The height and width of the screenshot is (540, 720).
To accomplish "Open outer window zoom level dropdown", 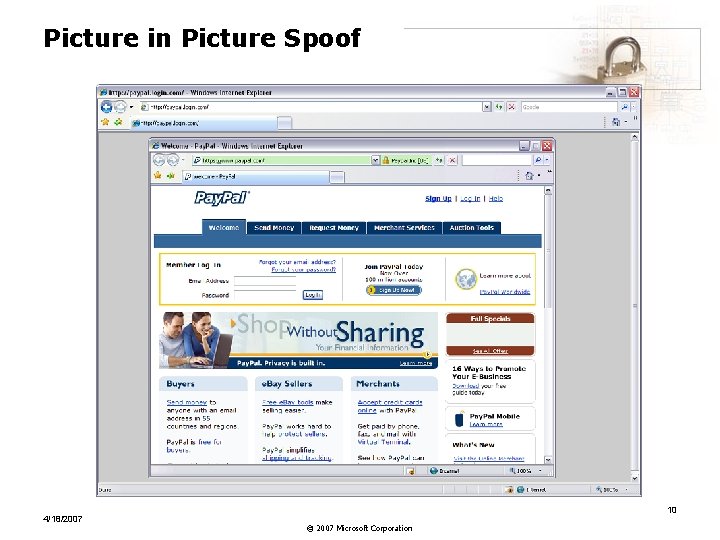I will tap(627, 489).
